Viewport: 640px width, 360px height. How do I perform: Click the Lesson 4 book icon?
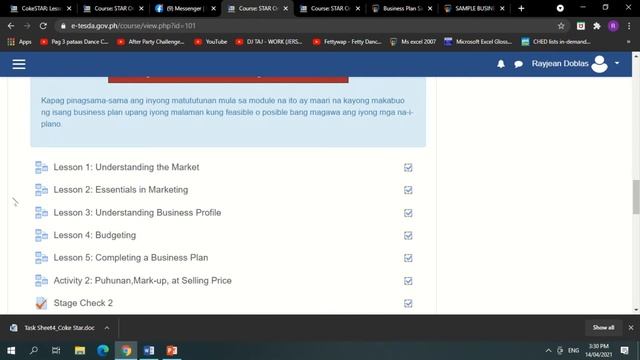41,235
